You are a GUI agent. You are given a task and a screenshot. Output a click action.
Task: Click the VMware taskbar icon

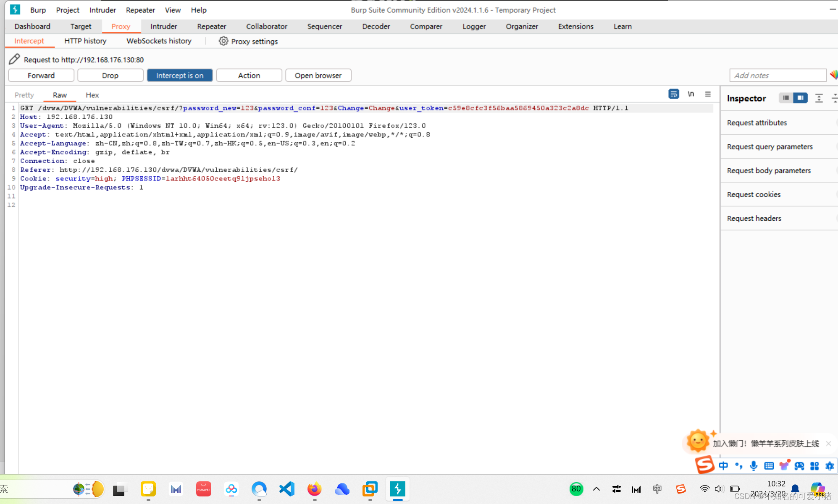[370, 489]
